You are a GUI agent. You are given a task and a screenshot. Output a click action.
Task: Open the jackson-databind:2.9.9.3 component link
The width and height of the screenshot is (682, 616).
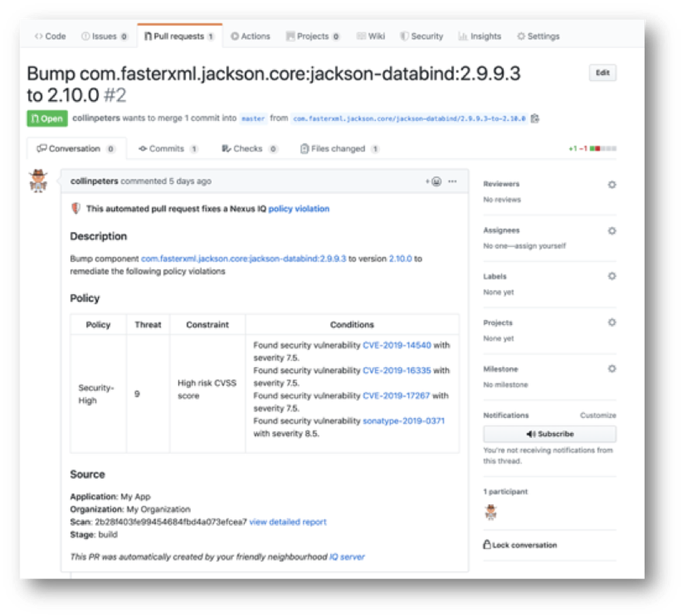243,259
